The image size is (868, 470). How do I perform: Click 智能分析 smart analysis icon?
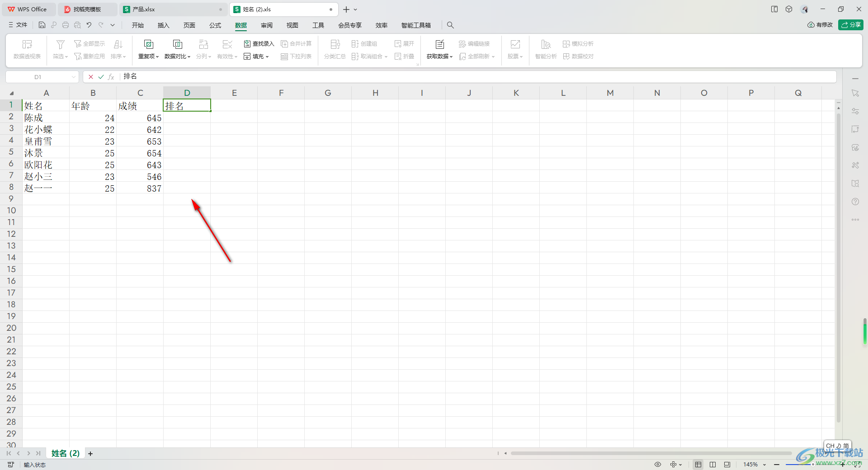[x=546, y=44]
